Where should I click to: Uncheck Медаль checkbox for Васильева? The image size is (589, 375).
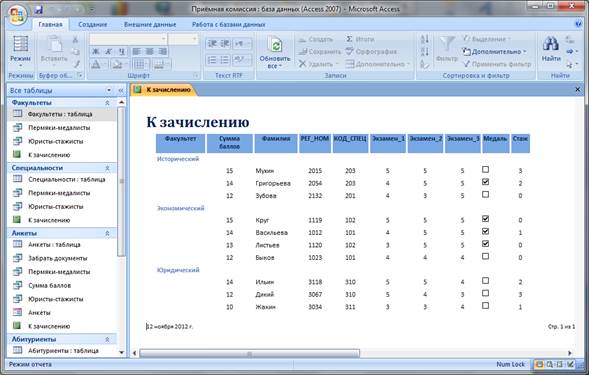coord(485,231)
